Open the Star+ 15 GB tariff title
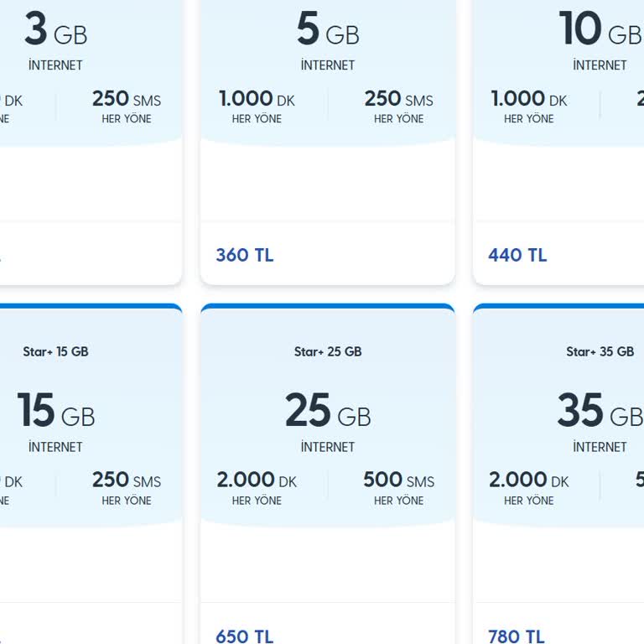 pyautogui.click(x=55, y=351)
